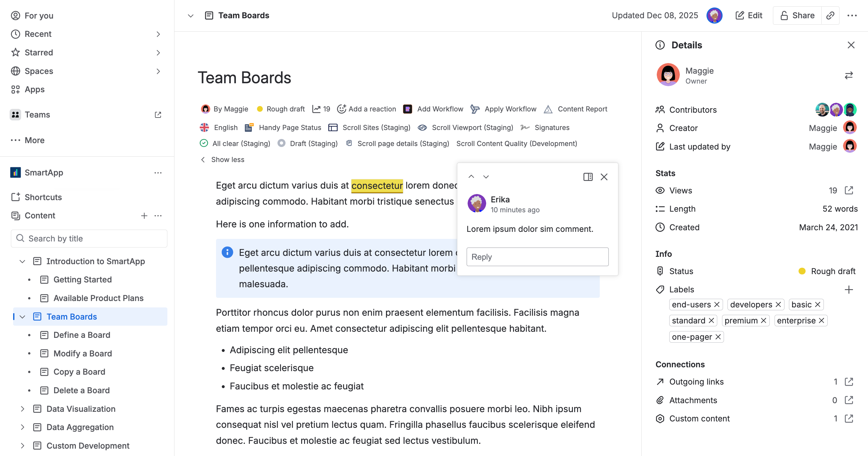Viewport: 868px width, 456px height.
Task: Click inside the Reply comment field
Action: [537, 257]
